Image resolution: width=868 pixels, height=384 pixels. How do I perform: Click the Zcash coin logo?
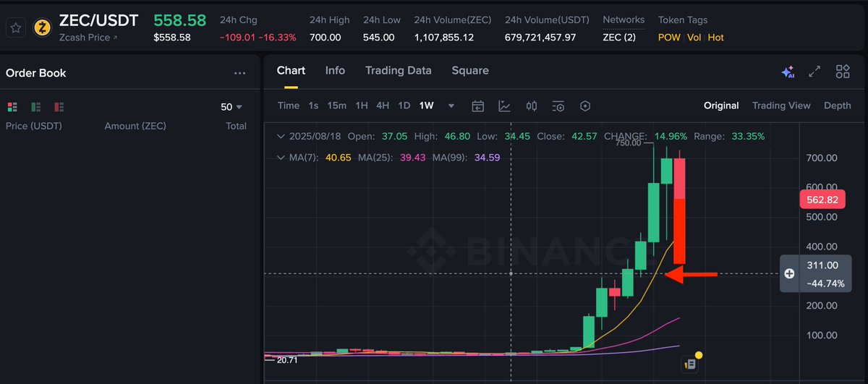[x=43, y=28]
